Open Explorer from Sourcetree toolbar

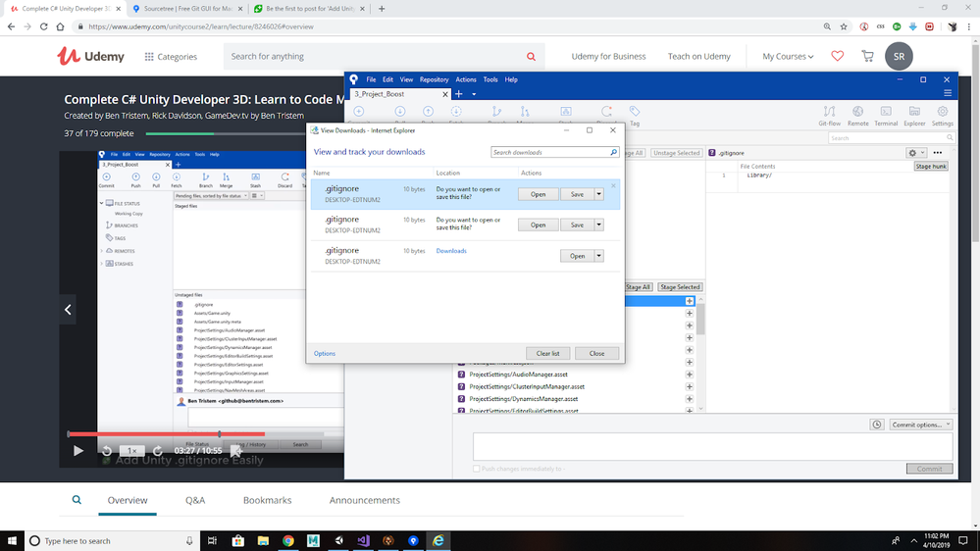914,116
